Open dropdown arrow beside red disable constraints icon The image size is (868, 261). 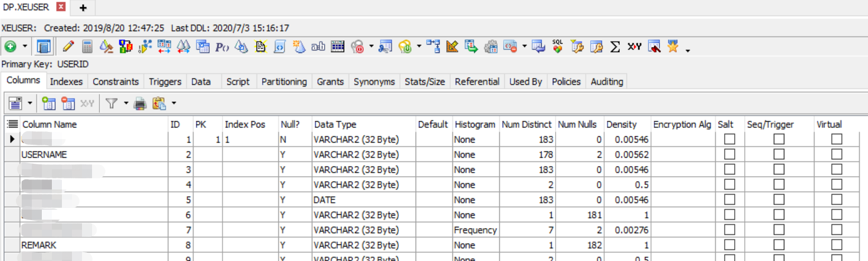coord(371,46)
